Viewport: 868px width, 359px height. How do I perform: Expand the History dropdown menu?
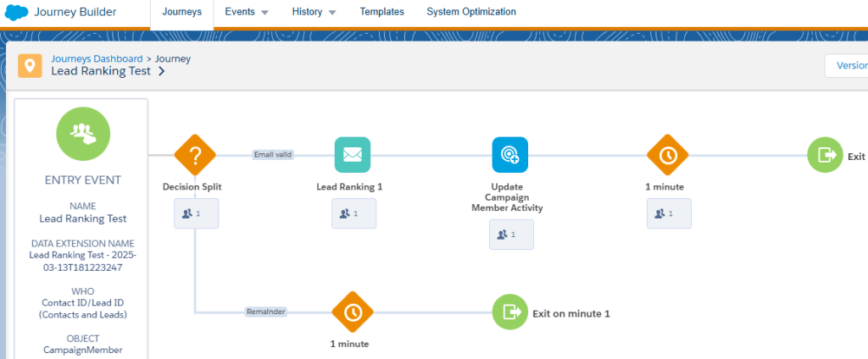point(314,13)
